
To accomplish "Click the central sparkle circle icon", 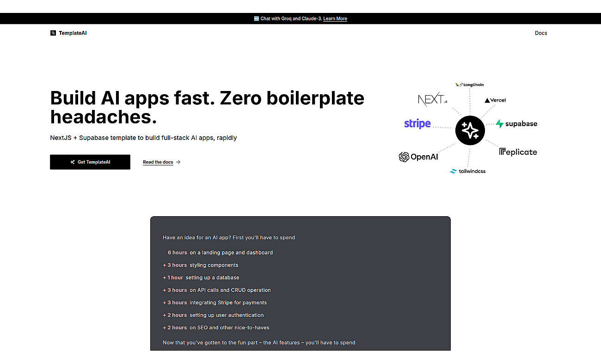I will tap(470, 131).
